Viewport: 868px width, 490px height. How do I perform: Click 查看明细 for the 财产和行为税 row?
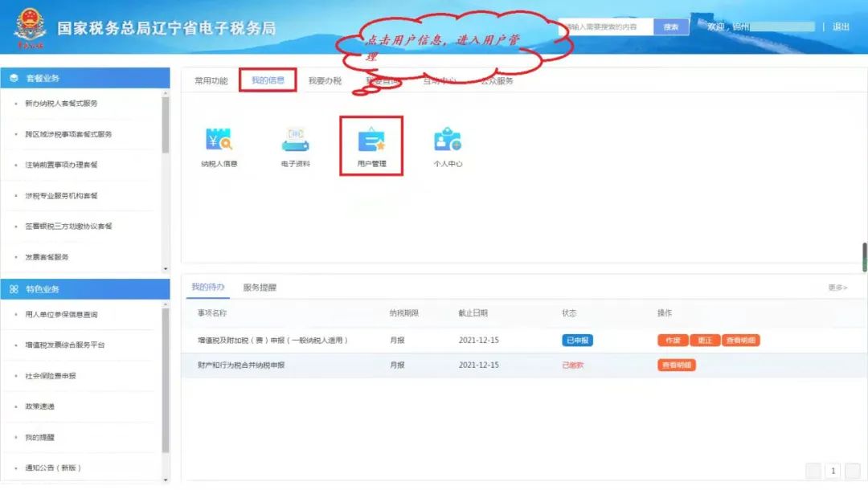(677, 365)
